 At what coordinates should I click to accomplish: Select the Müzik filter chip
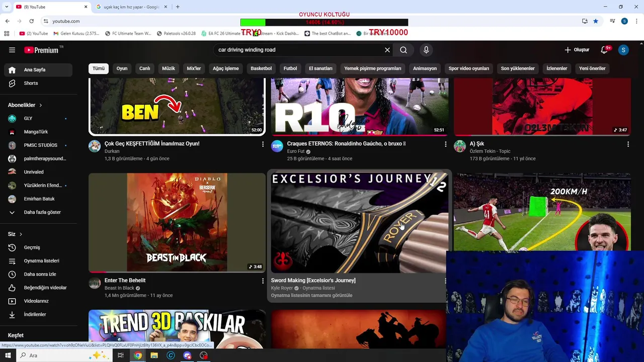click(x=169, y=68)
